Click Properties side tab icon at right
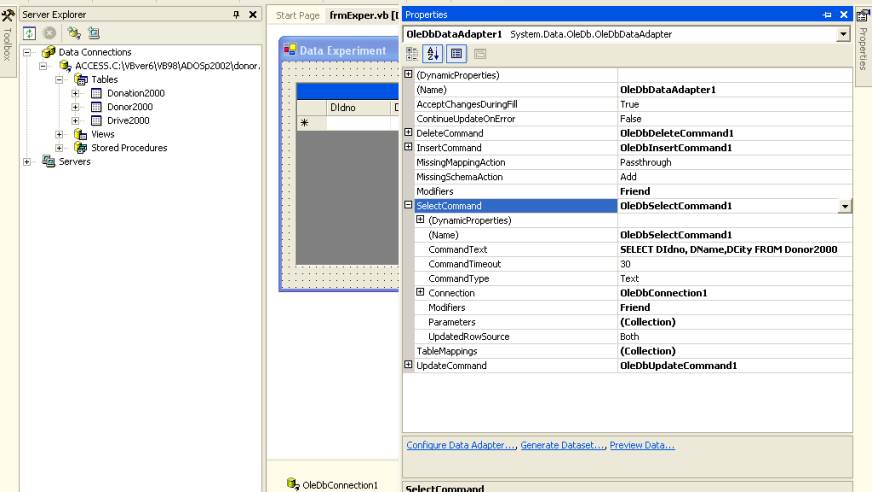Screen dimensions: 872x492 [863, 15]
